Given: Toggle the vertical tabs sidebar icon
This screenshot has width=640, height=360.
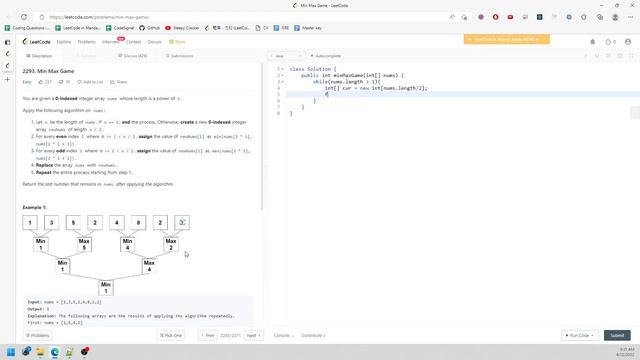Looking at the screenshot, I should coord(7,42).
